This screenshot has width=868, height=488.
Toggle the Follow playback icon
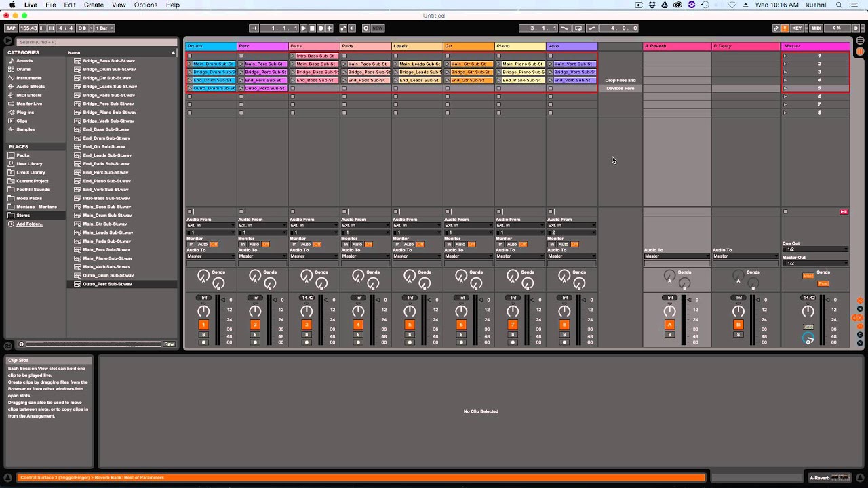[254, 28]
